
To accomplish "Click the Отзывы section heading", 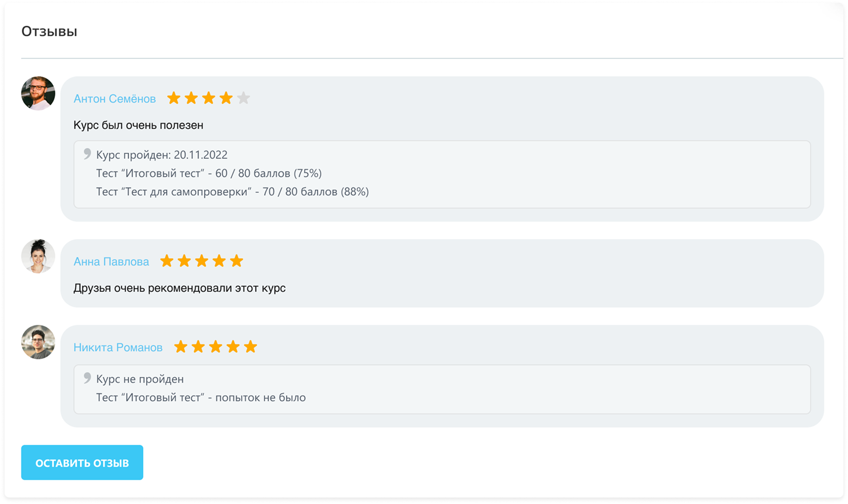I will [49, 31].
